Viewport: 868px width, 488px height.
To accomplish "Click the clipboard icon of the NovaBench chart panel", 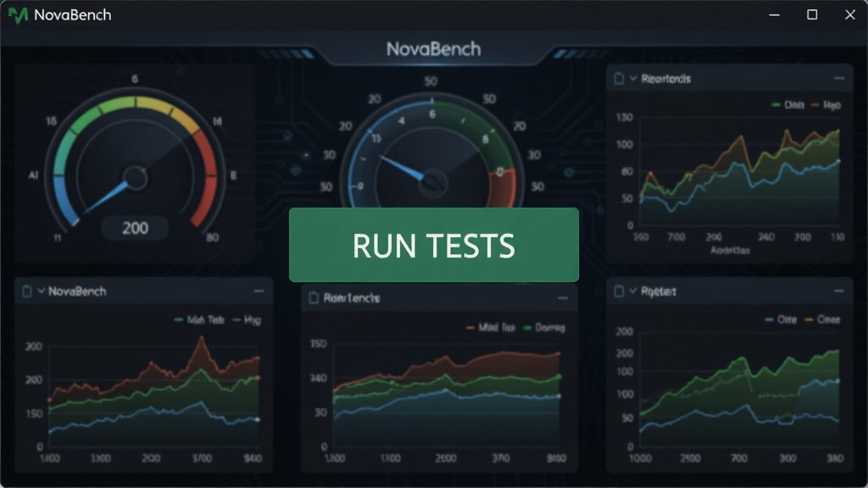I will click(x=26, y=291).
